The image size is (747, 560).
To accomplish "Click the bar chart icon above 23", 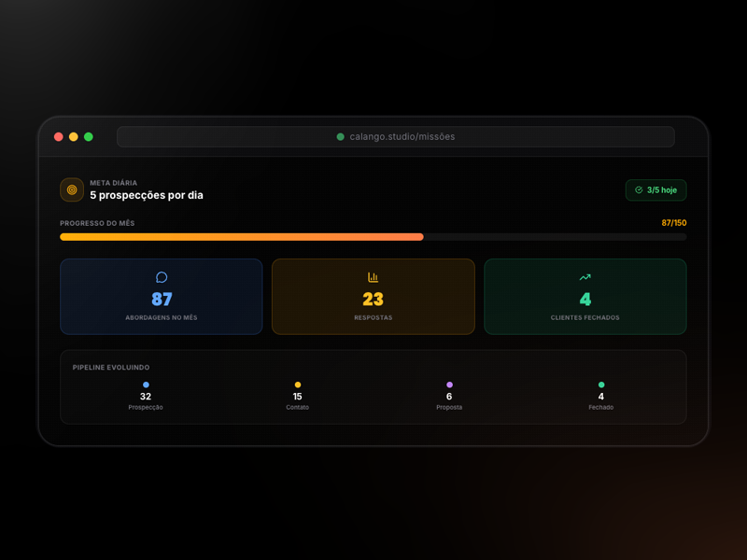I will [373, 277].
